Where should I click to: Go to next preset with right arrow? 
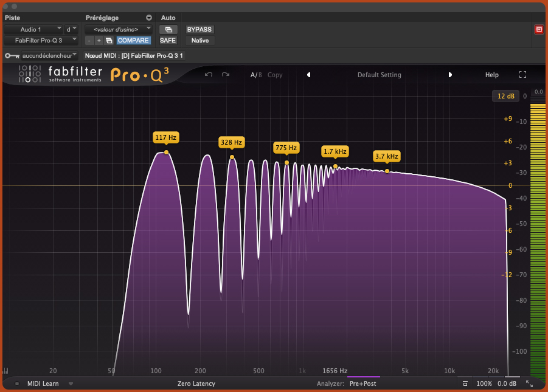[450, 75]
